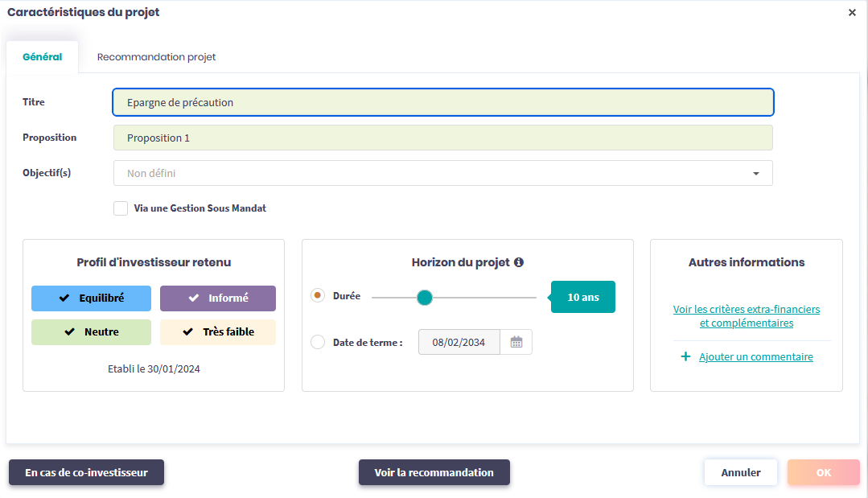
Task: Select the Durée radio button
Action: click(x=318, y=296)
